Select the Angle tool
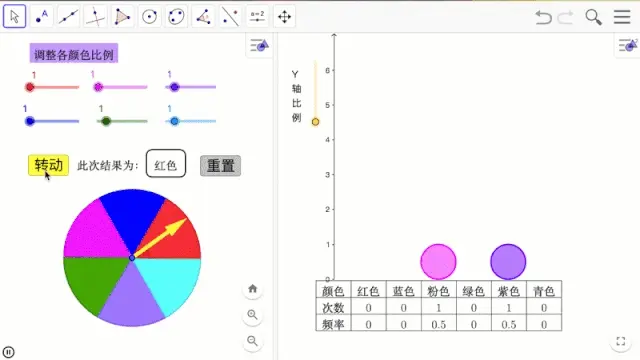This screenshot has width=640, height=360. click(203, 16)
